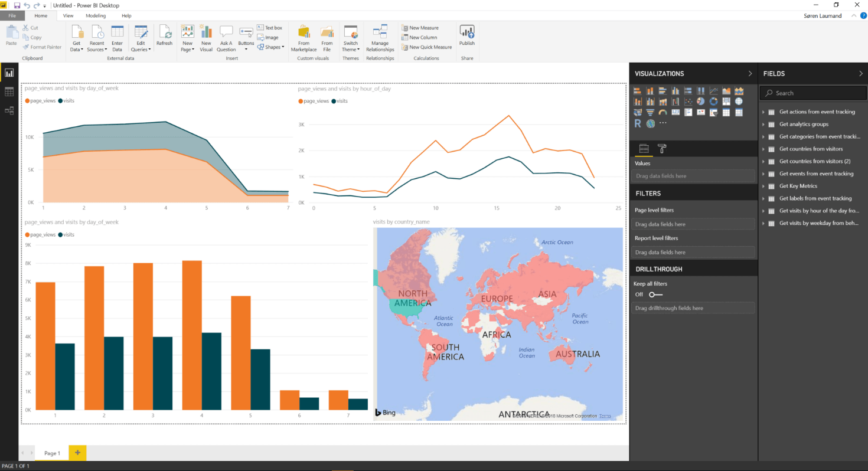Screen dimensions: 868x471
Task: Toggle Keep all filters switch
Action: [x=655, y=295]
